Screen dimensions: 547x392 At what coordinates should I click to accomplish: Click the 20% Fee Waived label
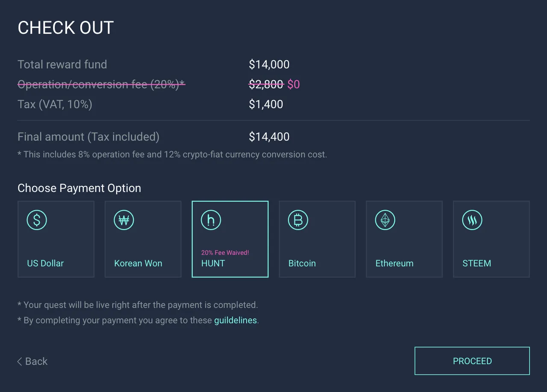click(225, 253)
